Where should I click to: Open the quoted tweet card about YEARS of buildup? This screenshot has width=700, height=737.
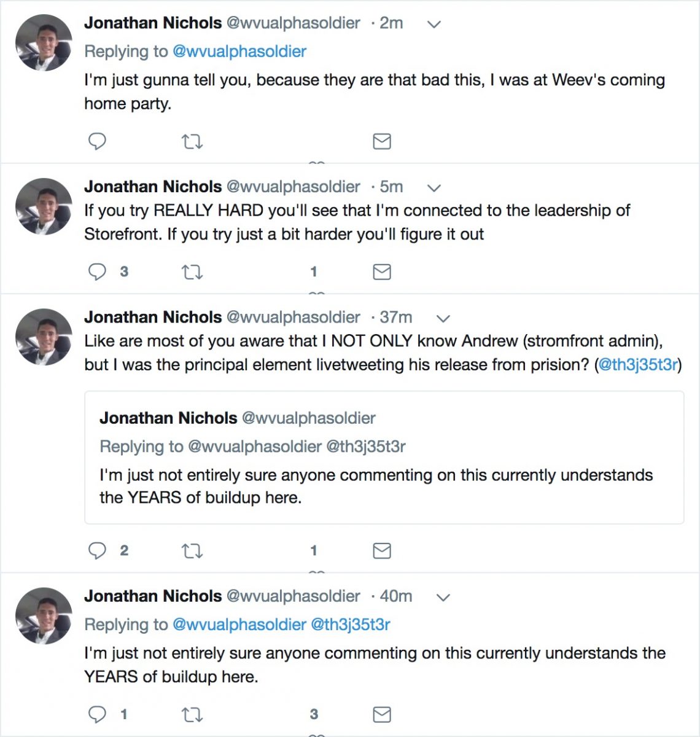point(384,458)
